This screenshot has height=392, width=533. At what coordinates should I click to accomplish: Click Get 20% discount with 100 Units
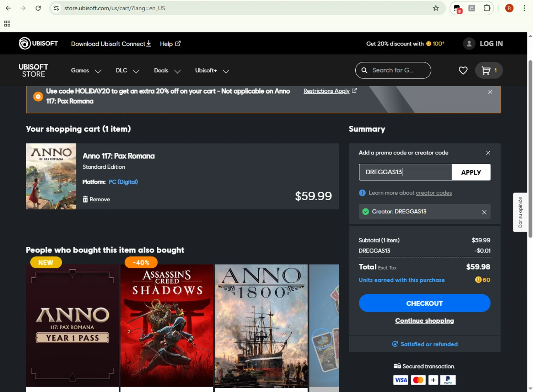(405, 44)
